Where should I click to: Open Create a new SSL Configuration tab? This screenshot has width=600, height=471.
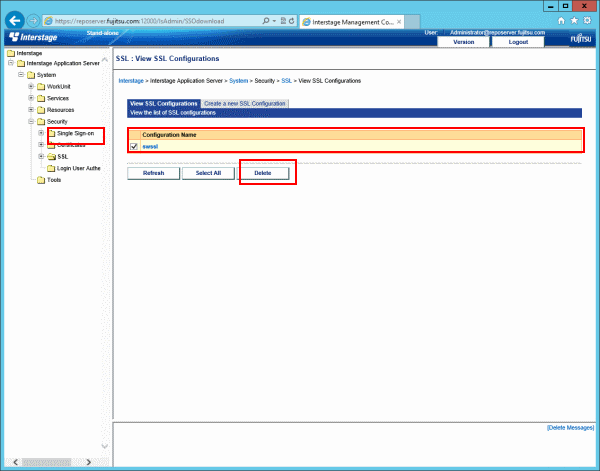(245, 104)
